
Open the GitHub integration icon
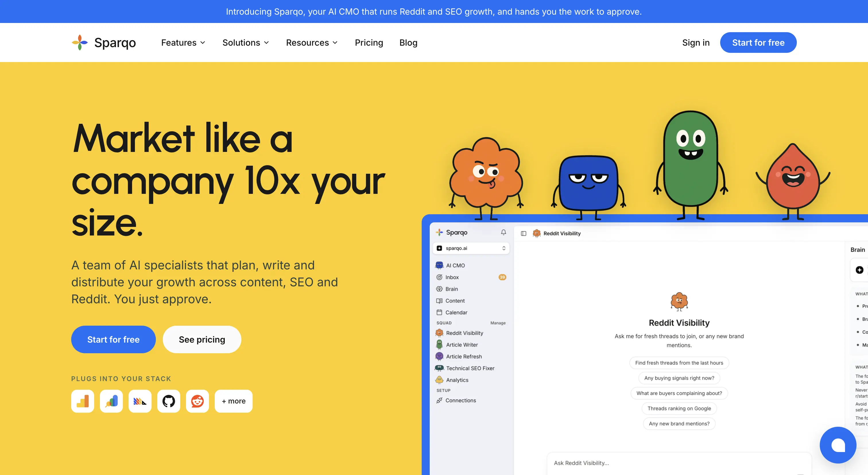point(168,401)
